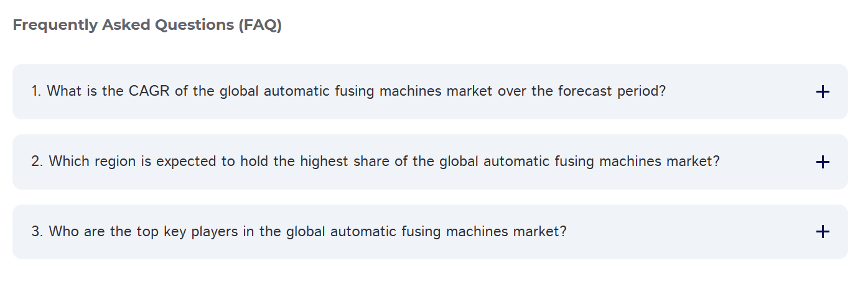Click the plus icon for the CAGR question
The height and width of the screenshot is (289, 868).
(x=822, y=92)
